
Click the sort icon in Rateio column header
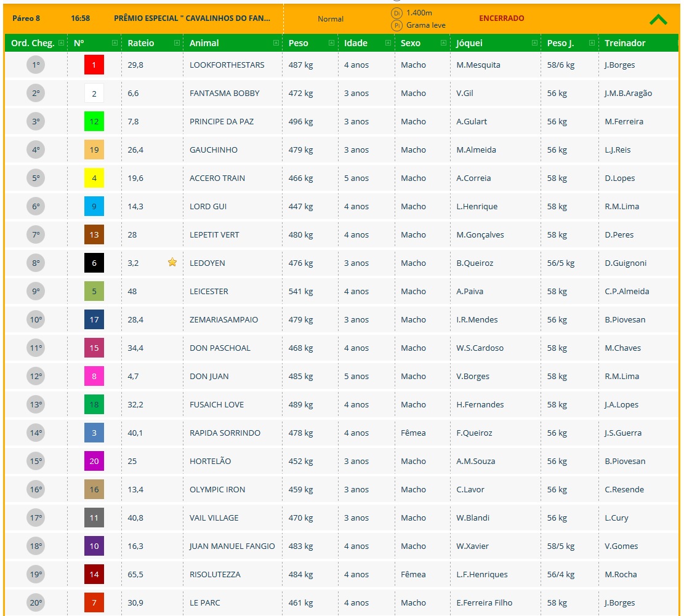click(x=177, y=43)
